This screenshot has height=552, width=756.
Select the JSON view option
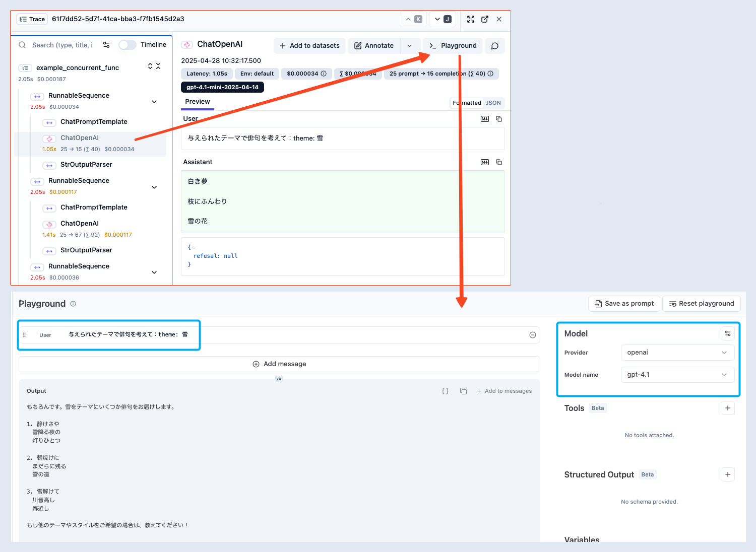click(493, 103)
